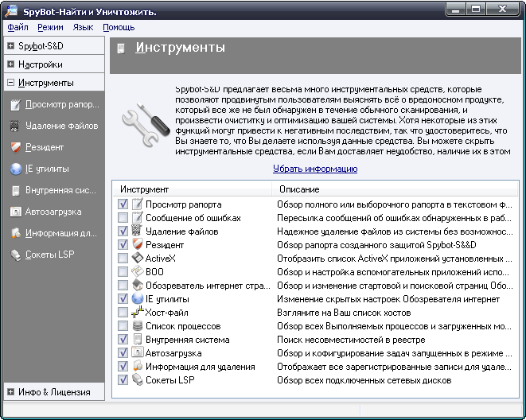Check the Хост-файл checkbox
The height and width of the screenshot is (420, 526).
(123, 313)
